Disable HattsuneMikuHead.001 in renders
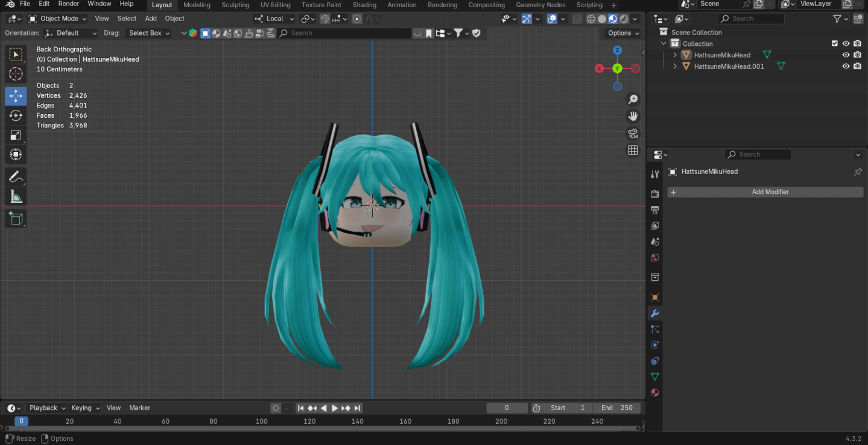The image size is (868, 445). point(857,66)
